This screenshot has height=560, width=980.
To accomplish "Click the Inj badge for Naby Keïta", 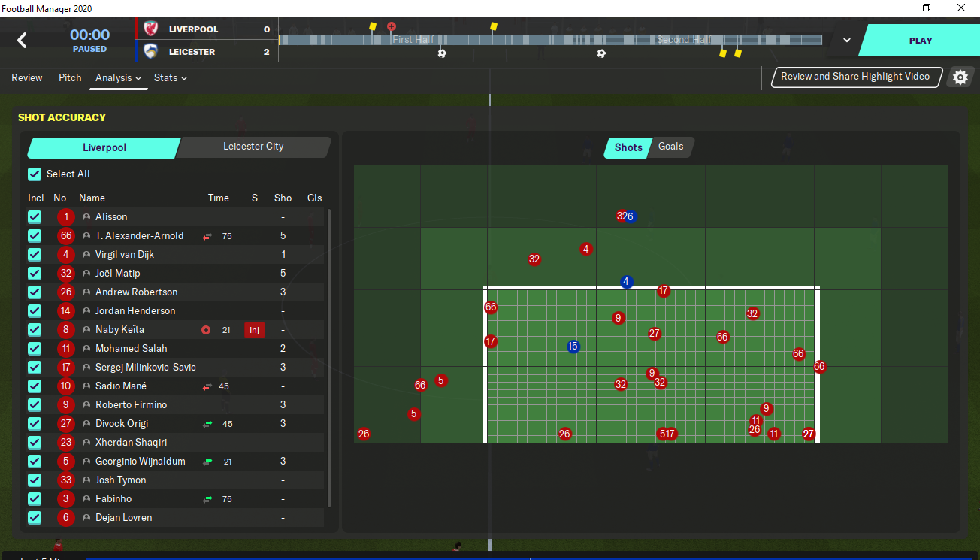I will [x=255, y=330].
